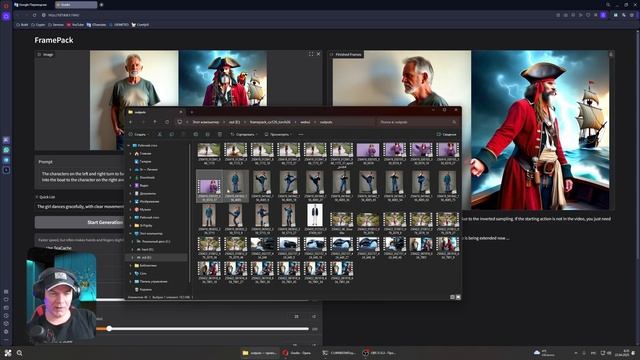Select the quick list dancing-girl prompt entry
This screenshot has height=360, width=640.
(x=80, y=207)
